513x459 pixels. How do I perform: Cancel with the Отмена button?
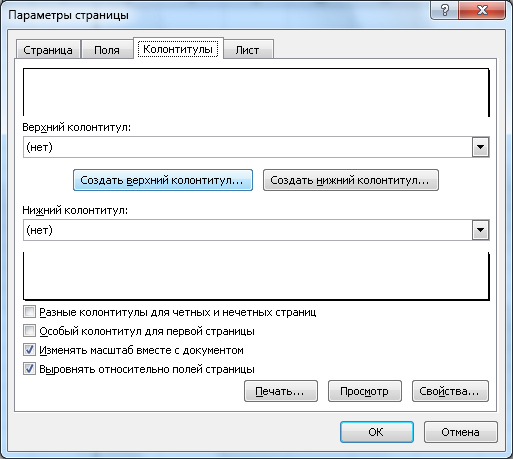click(x=461, y=432)
